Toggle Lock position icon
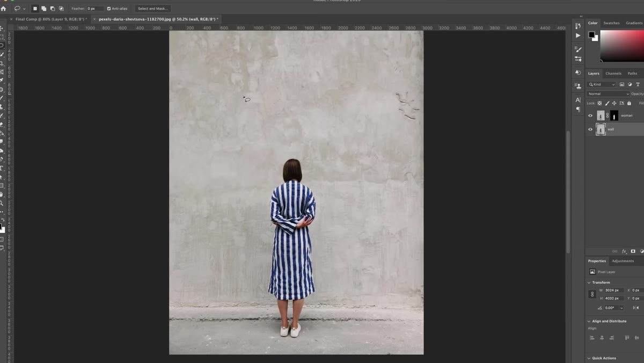644x363 pixels. [x=614, y=103]
